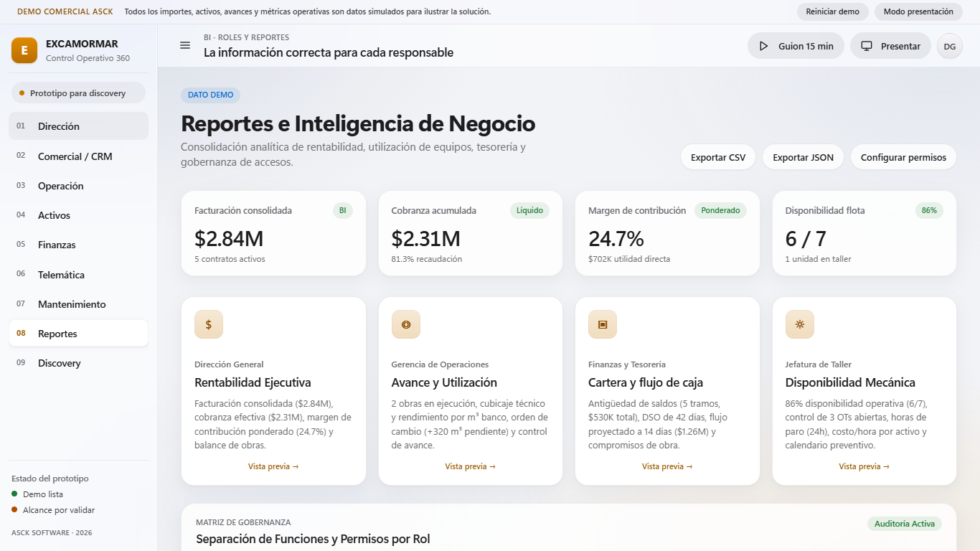Screen dimensions: 980x551
Task: Click the Ponderado badge on Margen de contribución
Action: click(x=720, y=211)
